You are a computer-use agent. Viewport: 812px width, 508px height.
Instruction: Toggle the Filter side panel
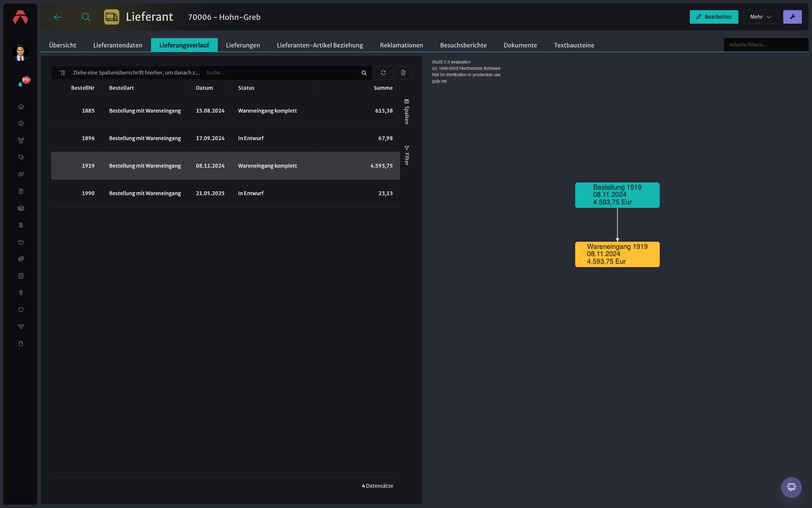pyautogui.click(x=406, y=155)
